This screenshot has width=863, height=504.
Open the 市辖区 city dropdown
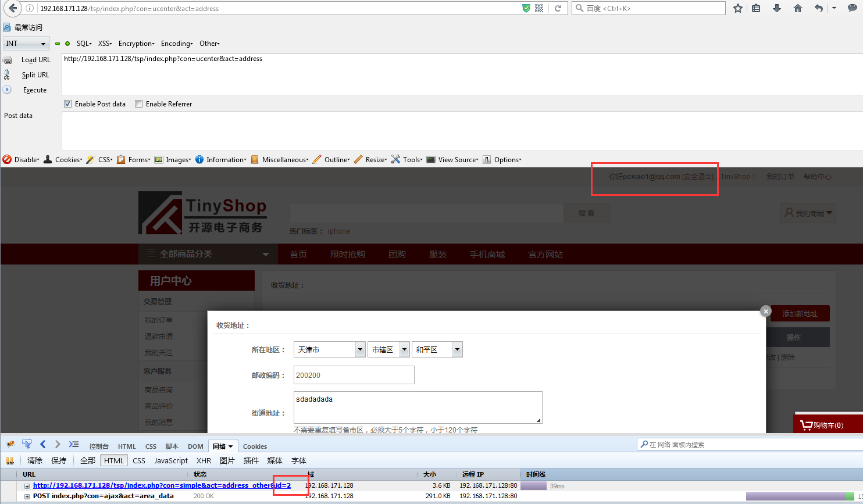pos(388,349)
